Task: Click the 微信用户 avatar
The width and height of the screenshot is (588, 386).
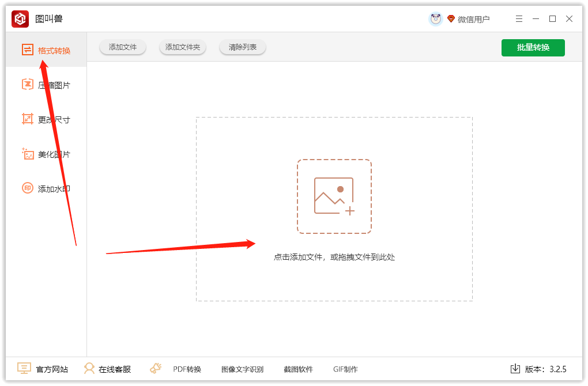Action: [436, 18]
